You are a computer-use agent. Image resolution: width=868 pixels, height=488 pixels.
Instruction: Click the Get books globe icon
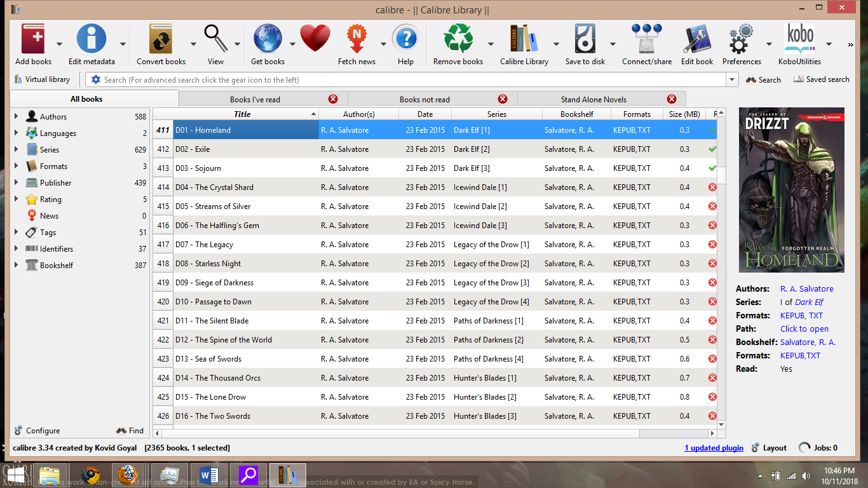(x=268, y=39)
